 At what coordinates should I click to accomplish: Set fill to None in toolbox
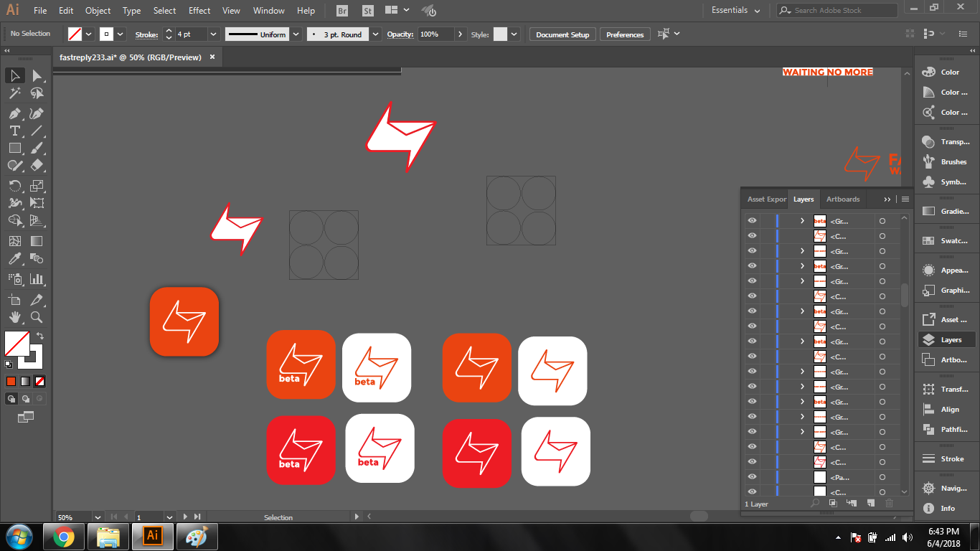pyautogui.click(x=40, y=381)
